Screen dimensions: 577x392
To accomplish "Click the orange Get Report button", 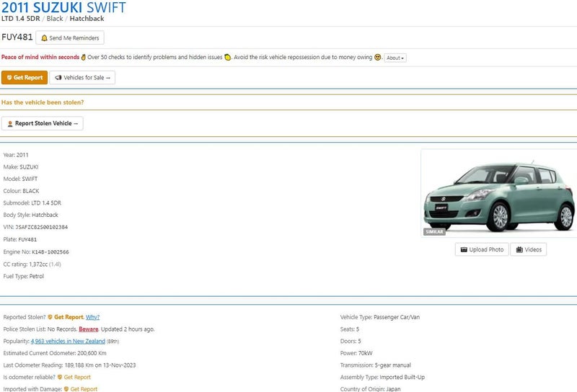I will pyautogui.click(x=25, y=78).
